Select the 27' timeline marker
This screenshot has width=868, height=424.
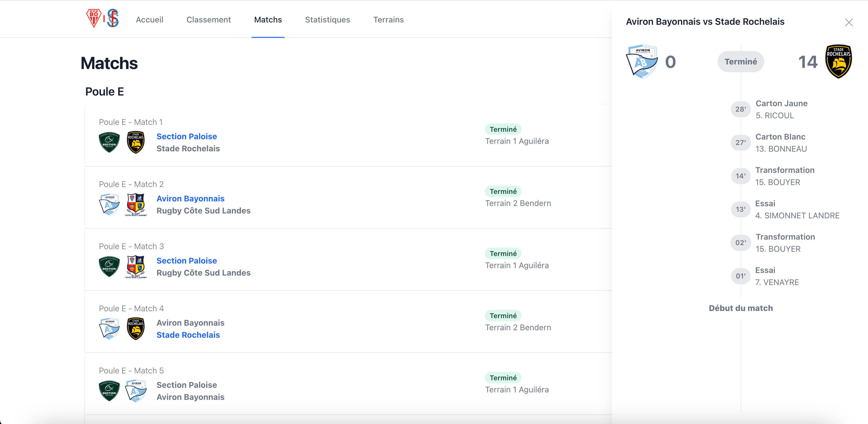(x=741, y=143)
